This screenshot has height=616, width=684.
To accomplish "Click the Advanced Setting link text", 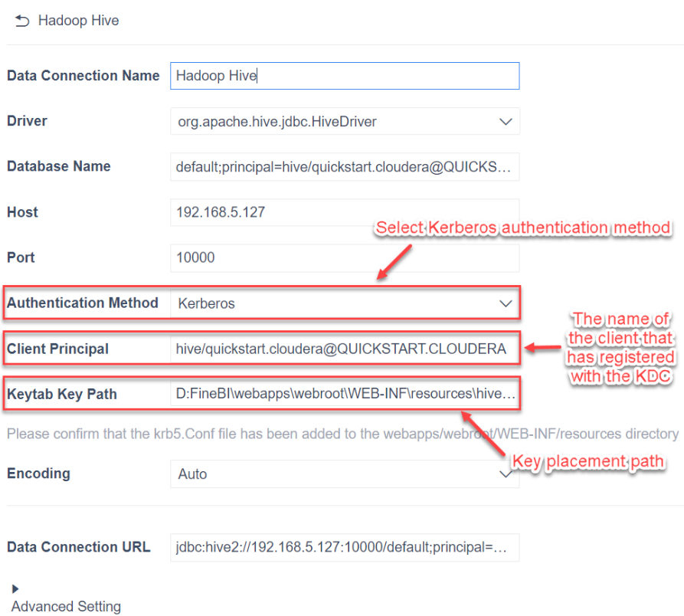I will (x=66, y=606).
